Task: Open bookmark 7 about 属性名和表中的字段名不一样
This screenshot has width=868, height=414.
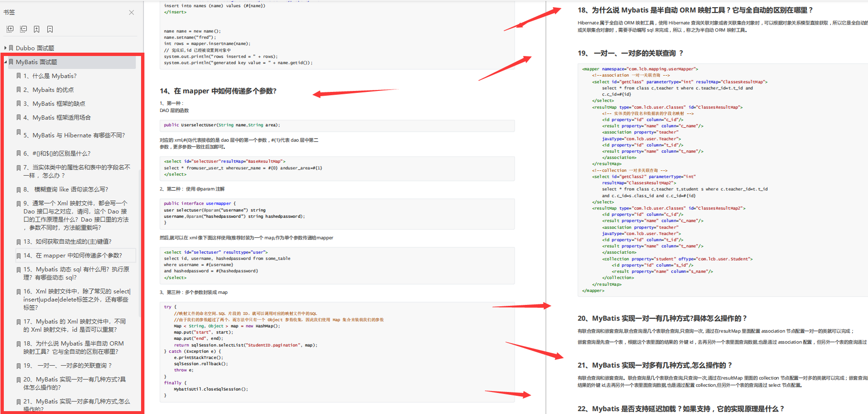Action: click(x=77, y=171)
